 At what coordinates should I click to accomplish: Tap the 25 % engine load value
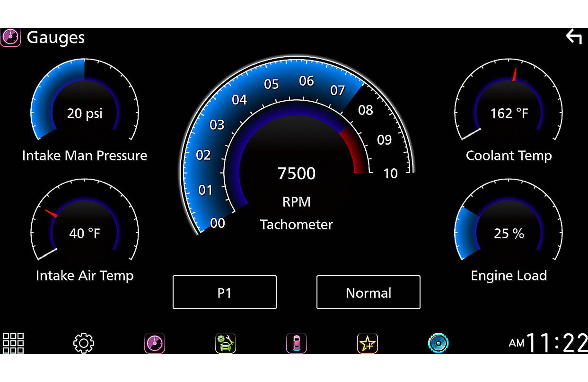point(509,233)
